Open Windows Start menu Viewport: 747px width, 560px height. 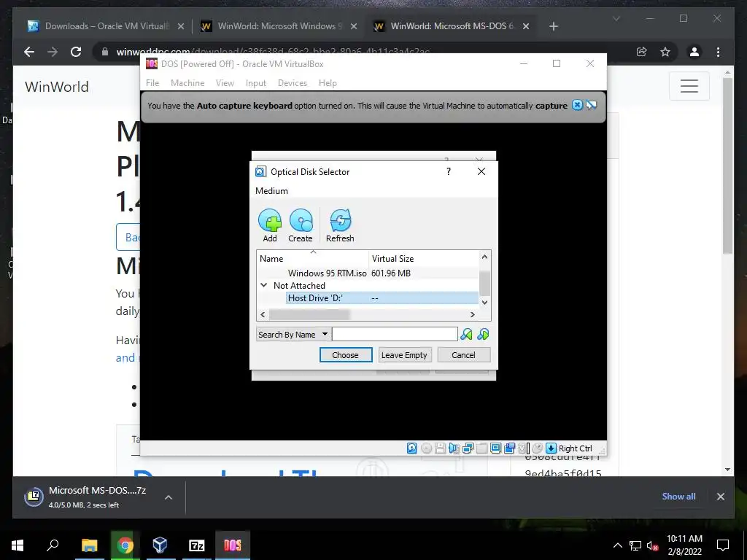(x=18, y=545)
